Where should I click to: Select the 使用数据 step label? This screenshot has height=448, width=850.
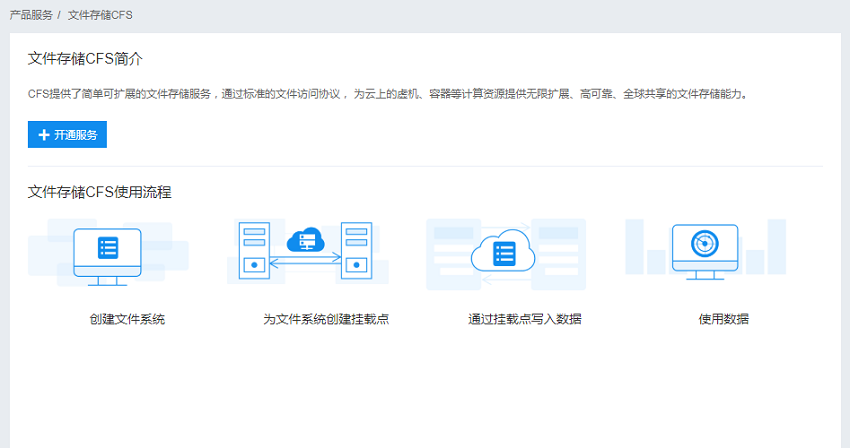(723, 319)
